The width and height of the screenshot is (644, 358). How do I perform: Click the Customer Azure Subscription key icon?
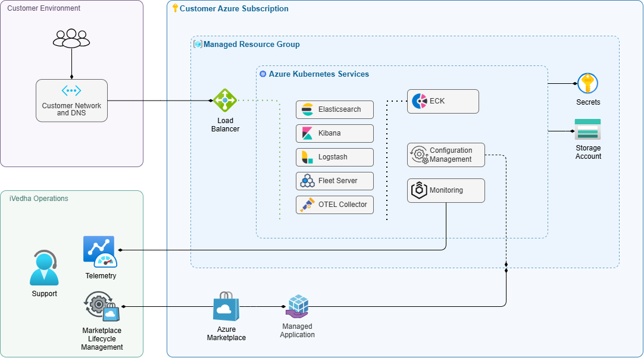[175, 8]
